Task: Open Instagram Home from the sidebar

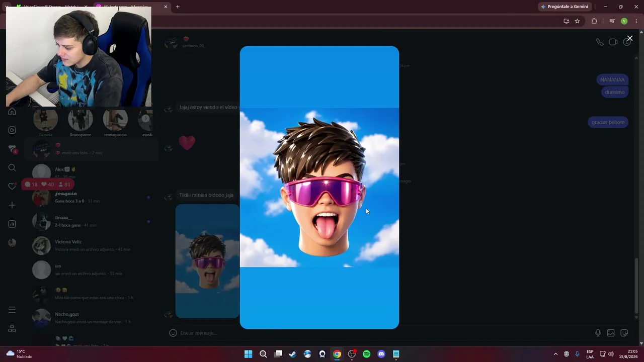Action: point(12,112)
